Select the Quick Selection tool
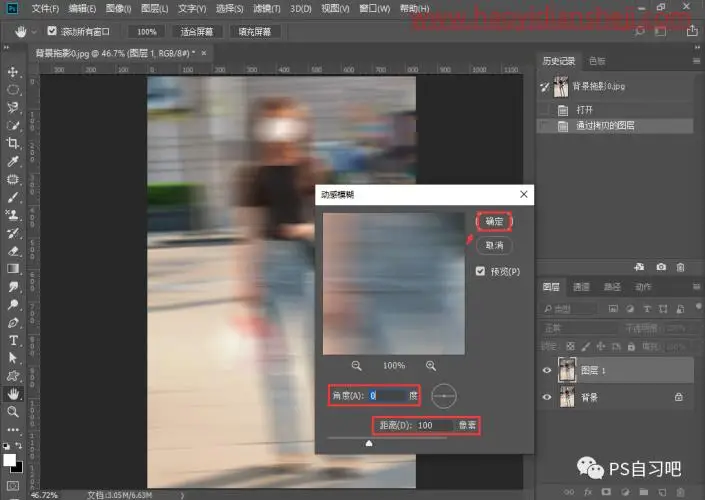 pyautogui.click(x=13, y=125)
